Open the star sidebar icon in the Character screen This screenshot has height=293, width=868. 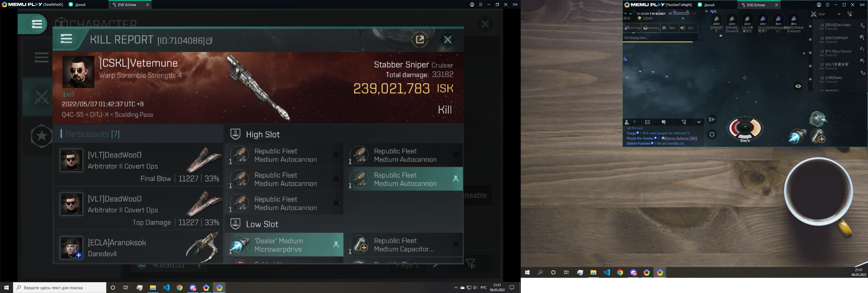click(x=42, y=136)
